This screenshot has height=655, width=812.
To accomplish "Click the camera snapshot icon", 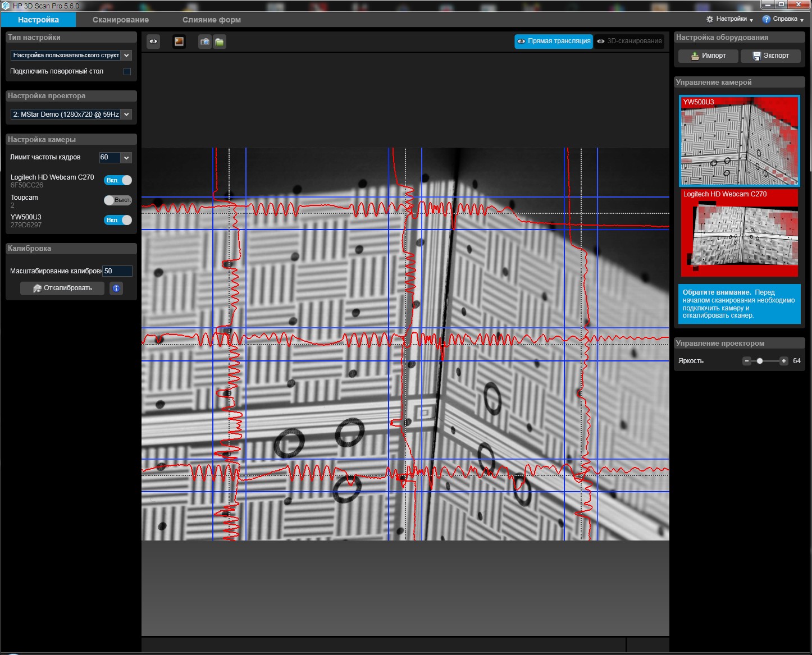I will 205,42.
